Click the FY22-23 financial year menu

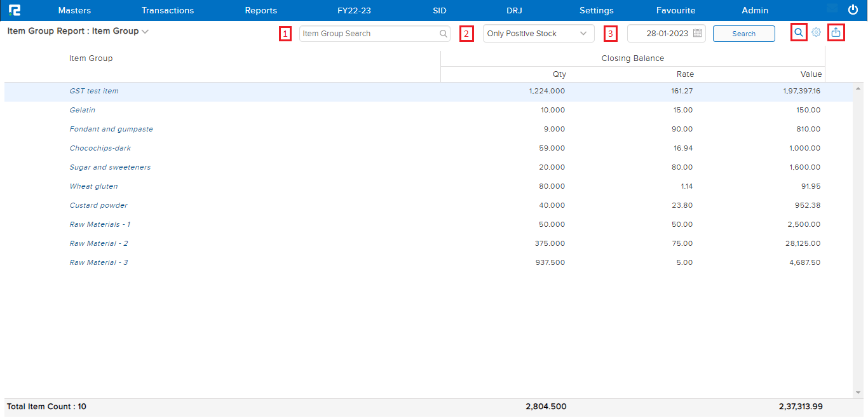tap(354, 10)
